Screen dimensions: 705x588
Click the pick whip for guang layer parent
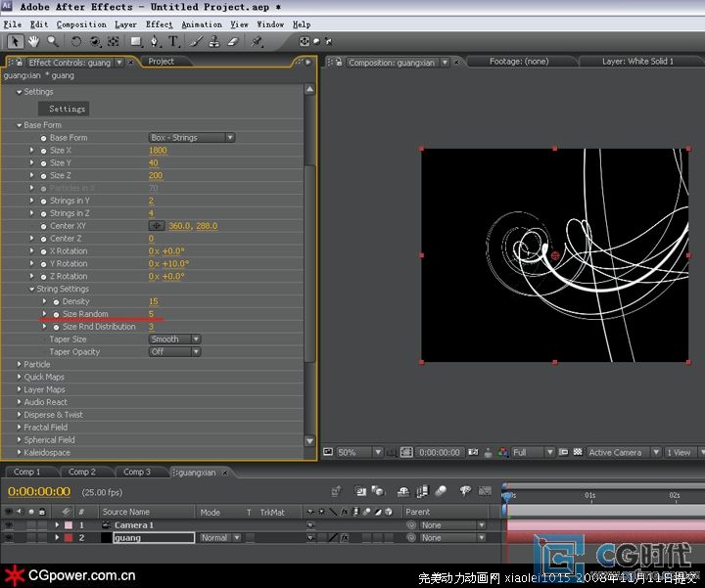tap(411, 538)
